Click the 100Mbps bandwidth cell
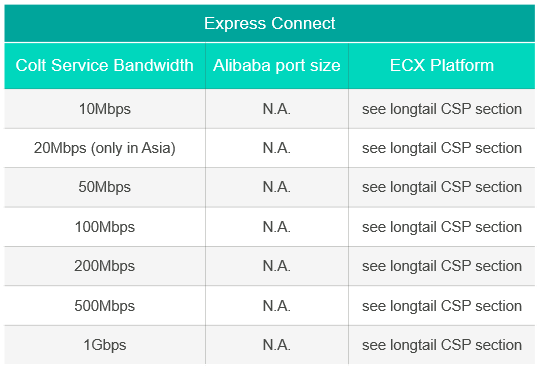Image resolution: width=544 pixels, height=371 pixels. 104,227
